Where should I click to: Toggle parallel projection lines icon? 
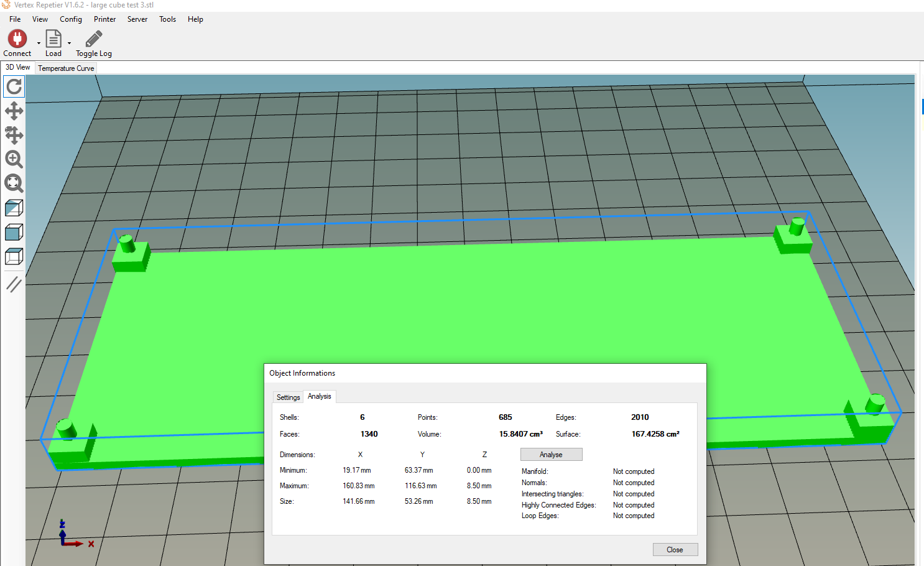click(14, 284)
